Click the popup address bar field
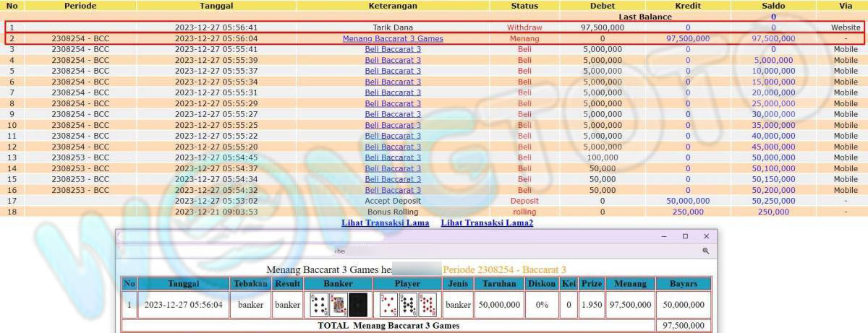Screen dimensions: 868x333 (x=405, y=251)
